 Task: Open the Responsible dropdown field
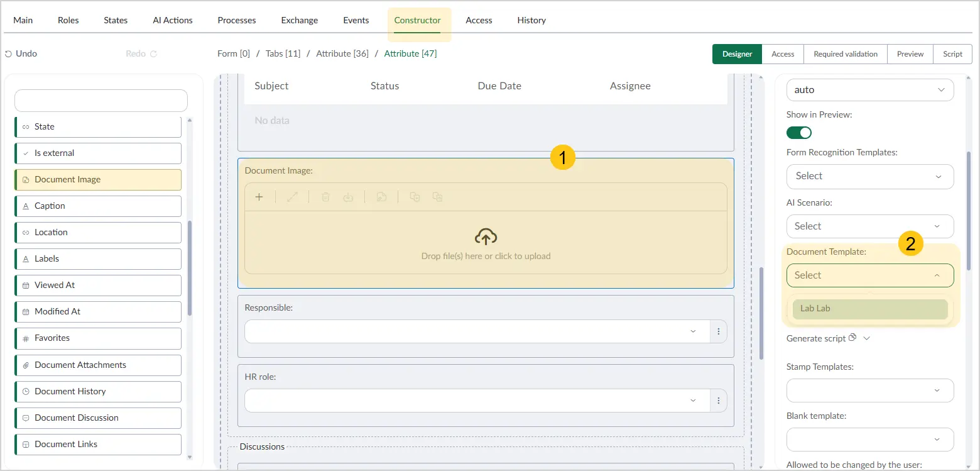coord(477,331)
